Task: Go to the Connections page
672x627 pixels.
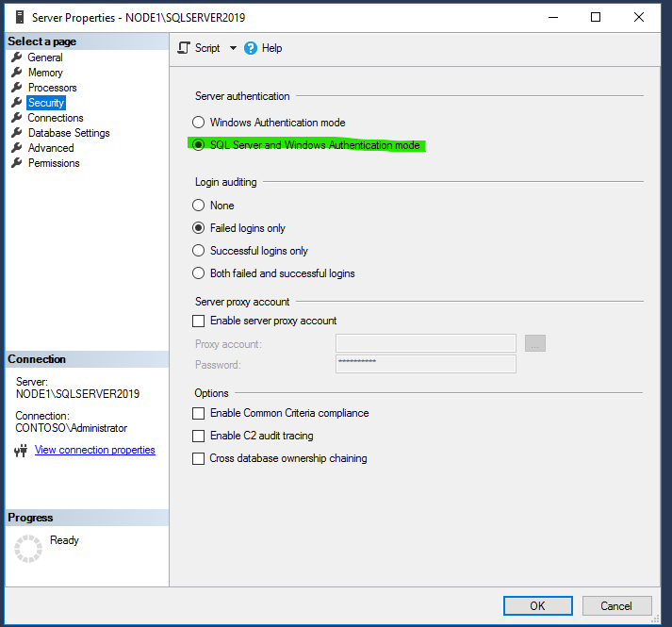Action: [x=56, y=118]
